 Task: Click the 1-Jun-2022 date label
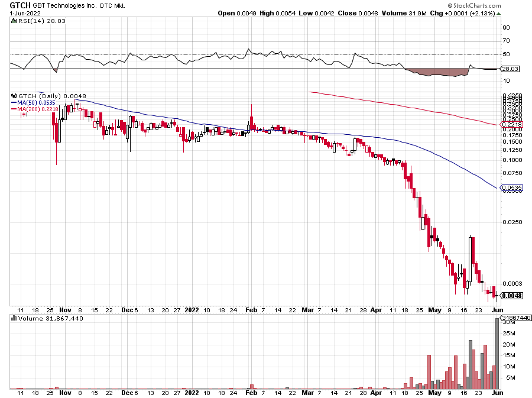point(25,13)
